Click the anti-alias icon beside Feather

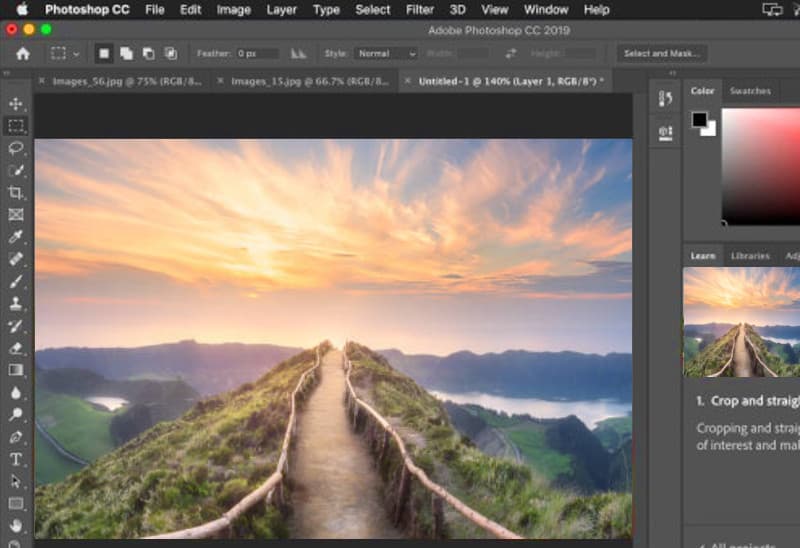coord(298,54)
